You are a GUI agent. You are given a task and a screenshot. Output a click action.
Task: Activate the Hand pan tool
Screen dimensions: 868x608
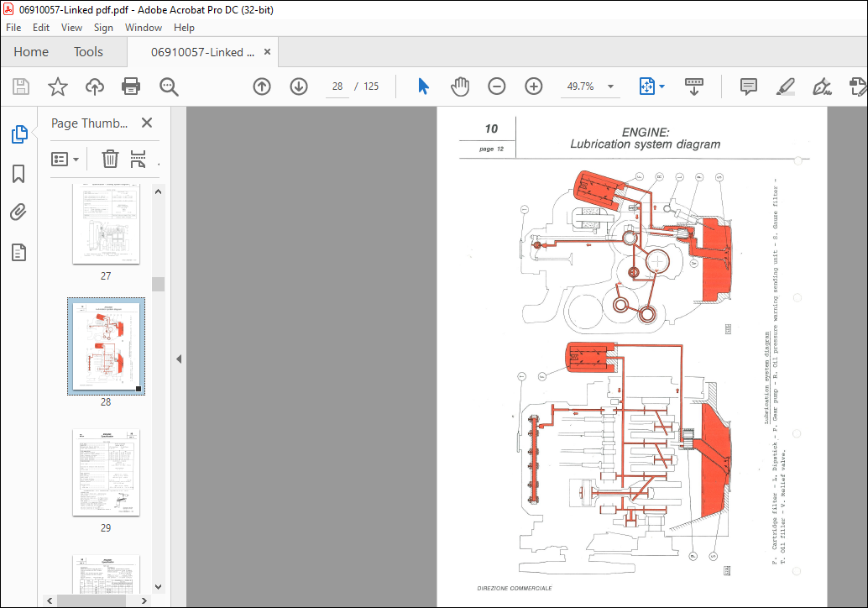pos(460,86)
